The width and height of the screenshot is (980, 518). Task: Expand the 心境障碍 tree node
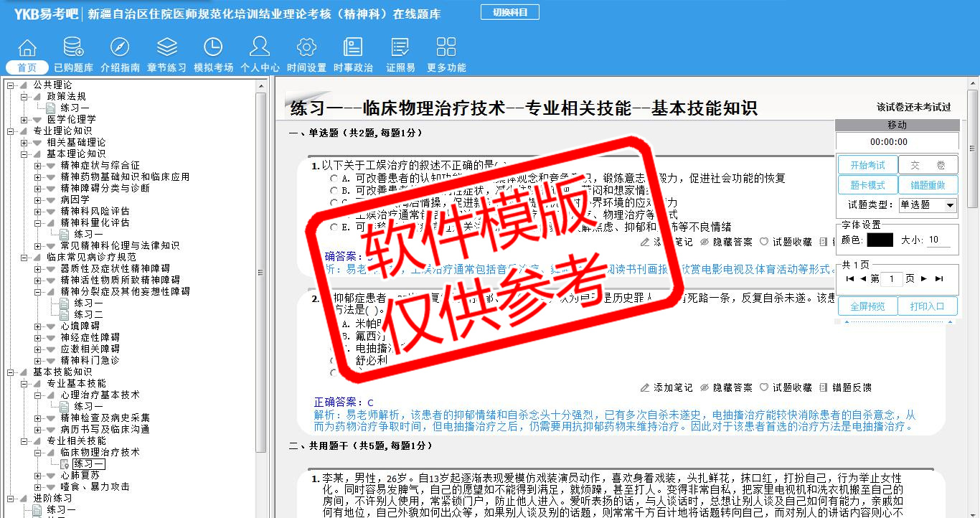(x=38, y=326)
